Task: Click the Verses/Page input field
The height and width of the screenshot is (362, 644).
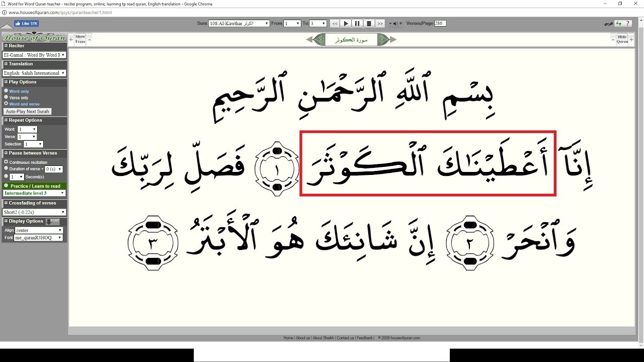Action: (440, 23)
